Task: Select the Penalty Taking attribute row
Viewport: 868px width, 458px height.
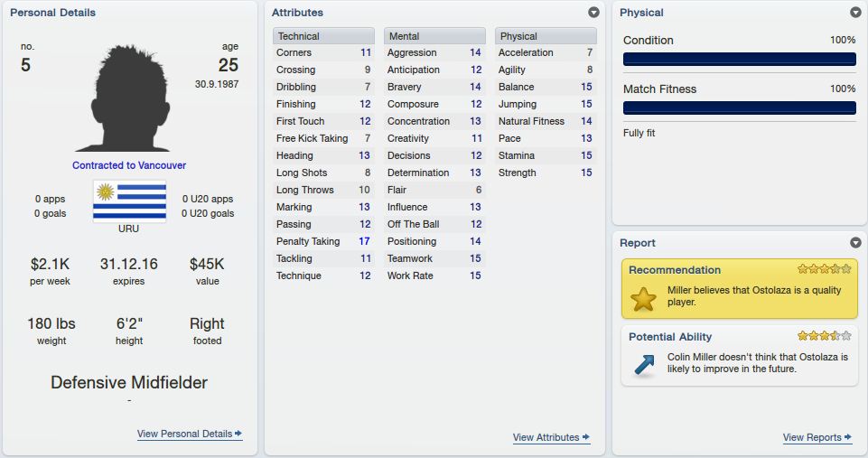Action: [x=323, y=241]
